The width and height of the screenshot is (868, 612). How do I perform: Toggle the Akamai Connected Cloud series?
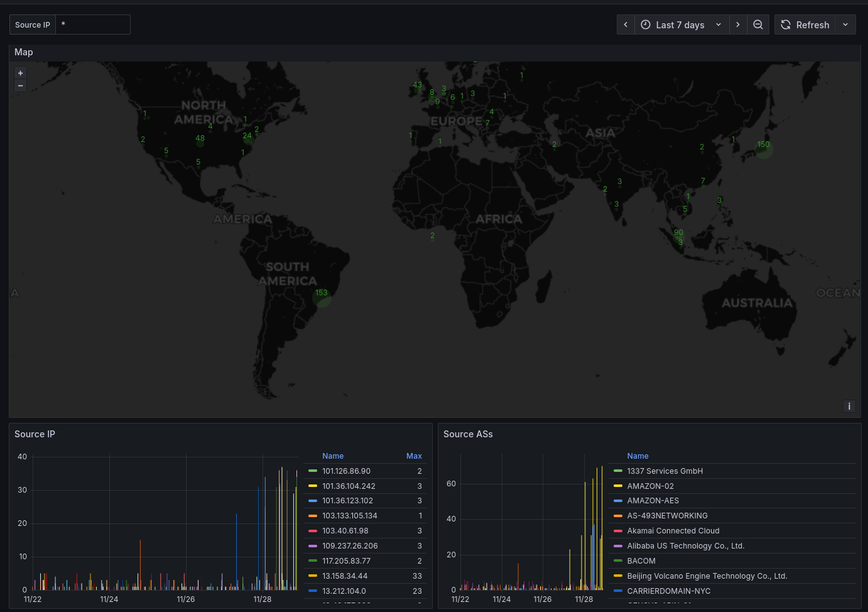673,531
